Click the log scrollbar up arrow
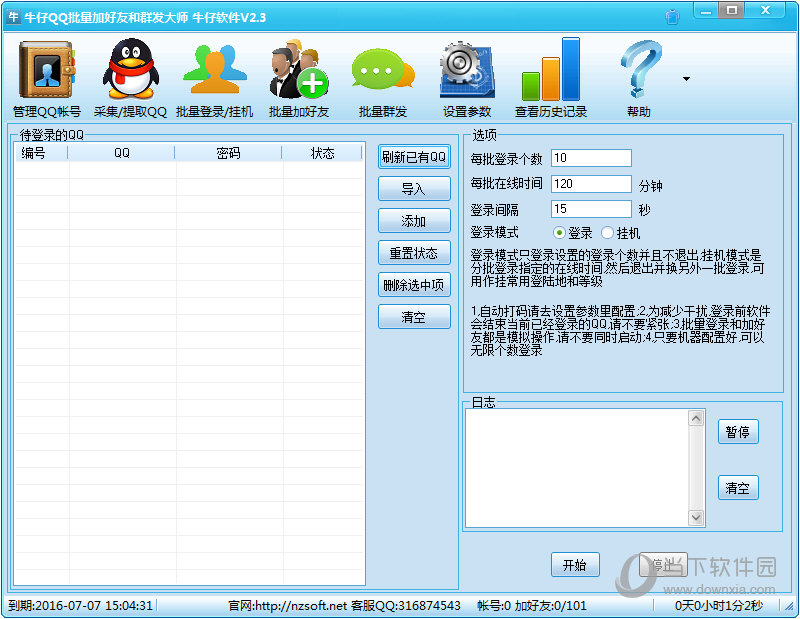Screen dimensions: 800x619 [696, 418]
